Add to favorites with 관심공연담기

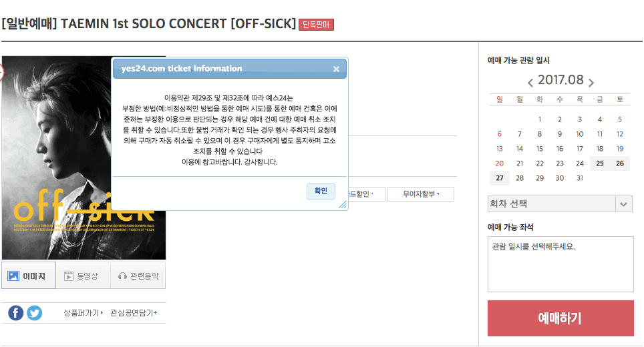134,313
